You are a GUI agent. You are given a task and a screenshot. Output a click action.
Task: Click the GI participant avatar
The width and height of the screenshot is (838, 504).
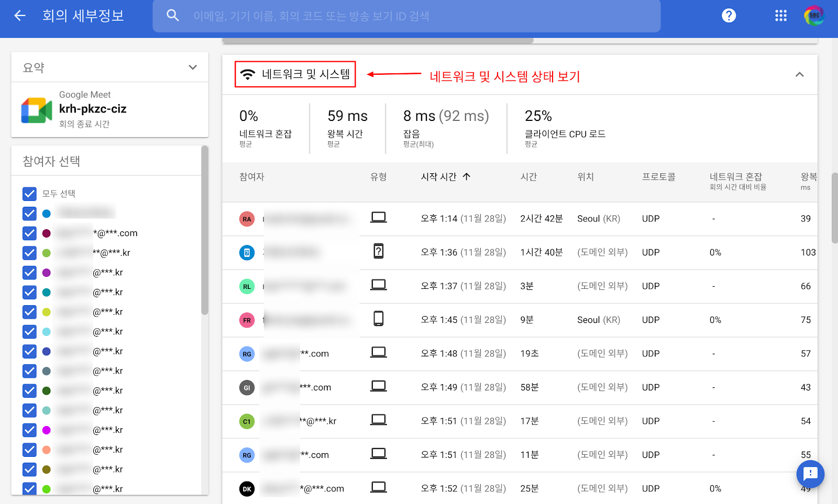pyautogui.click(x=247, y=388)
